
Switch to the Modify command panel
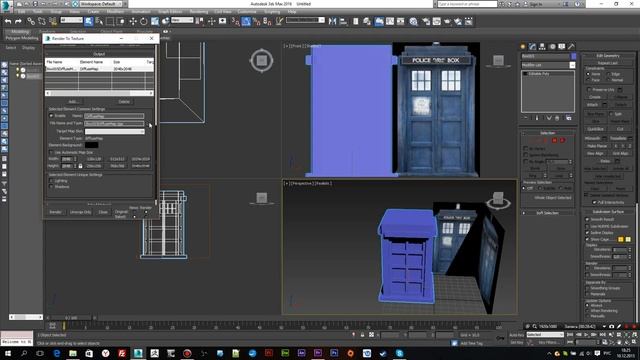point(533,47)
